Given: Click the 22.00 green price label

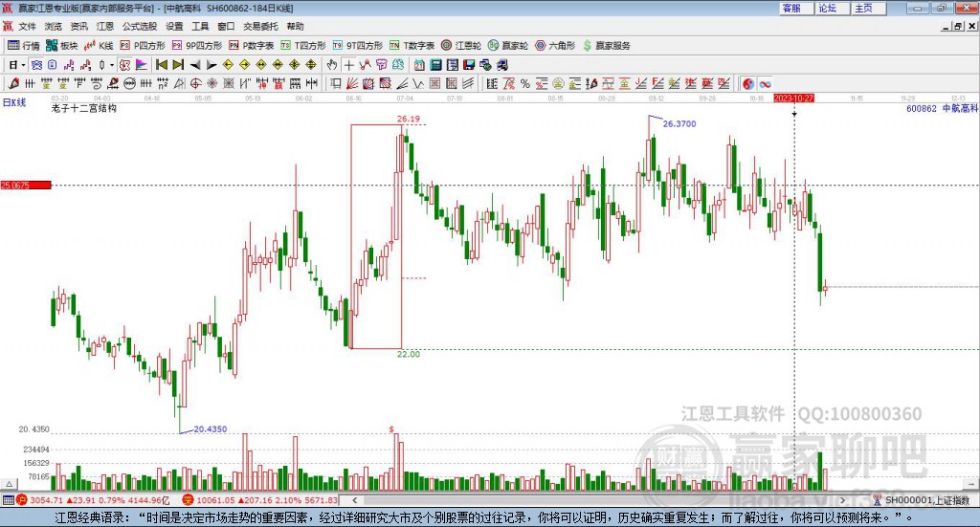Looking at the screenshot, I should coord(408,354).
